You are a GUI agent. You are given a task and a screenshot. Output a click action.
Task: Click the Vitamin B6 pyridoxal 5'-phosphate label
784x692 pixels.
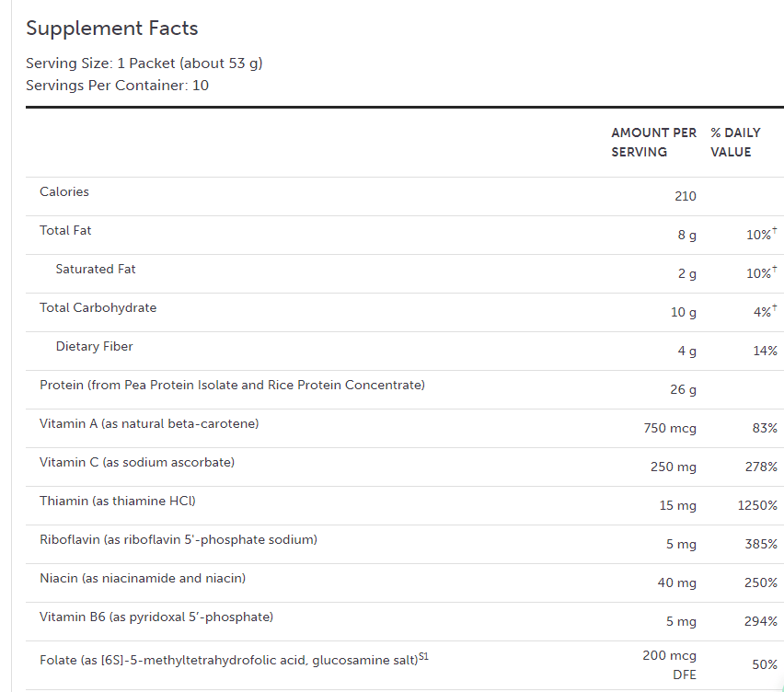pyautogui.click(x=156, y=617)
